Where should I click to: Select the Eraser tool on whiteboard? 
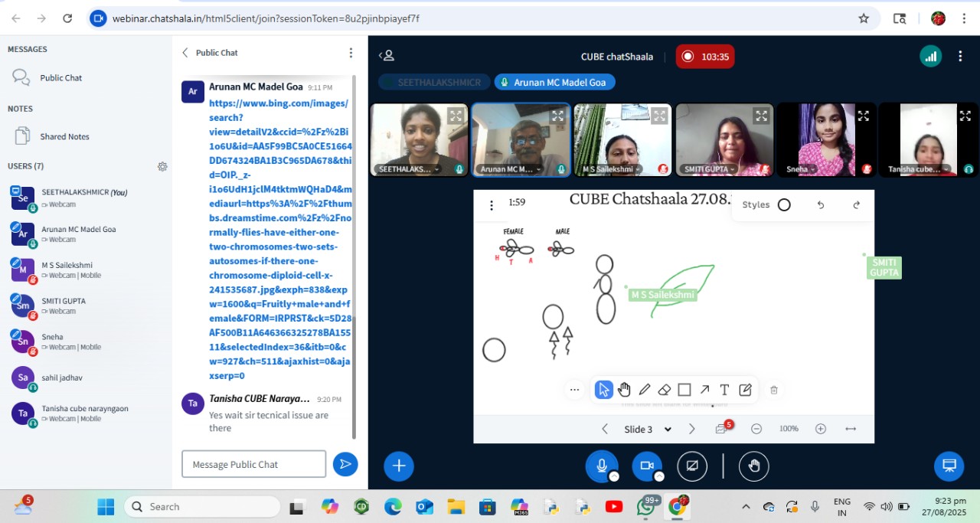(x=665, y=390)
